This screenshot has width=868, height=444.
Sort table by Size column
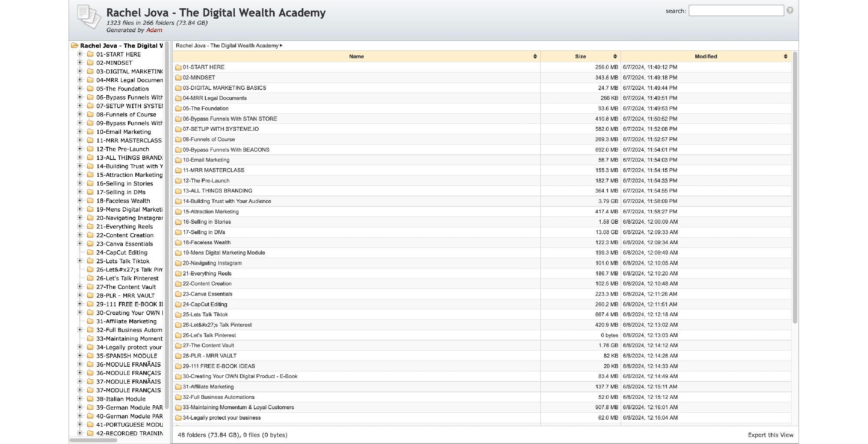580,56
